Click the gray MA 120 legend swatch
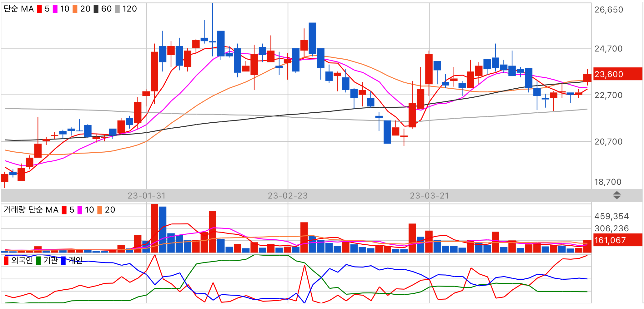The image size is (644, 309). coord(117,9)
